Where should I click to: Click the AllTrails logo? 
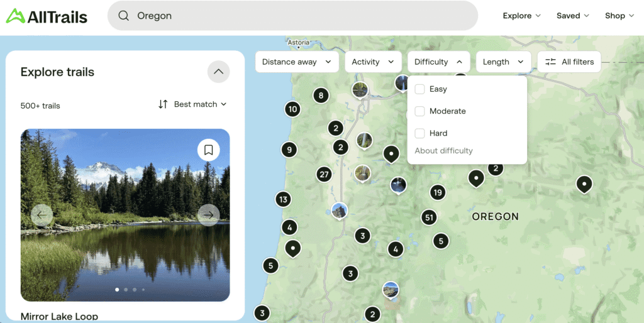tap(47, 16)
